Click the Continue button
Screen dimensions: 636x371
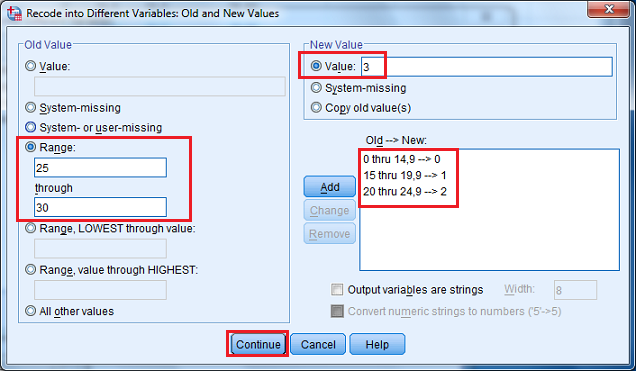(258, 344)
